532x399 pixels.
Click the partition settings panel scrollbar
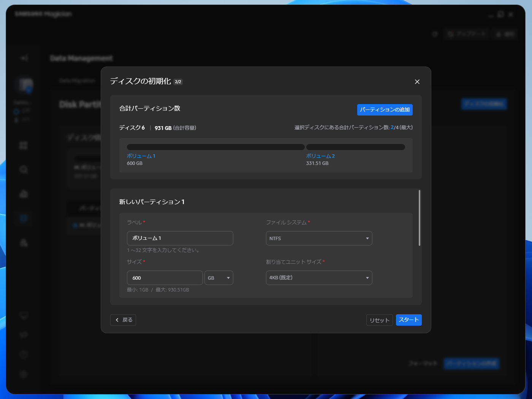[420, 218]
